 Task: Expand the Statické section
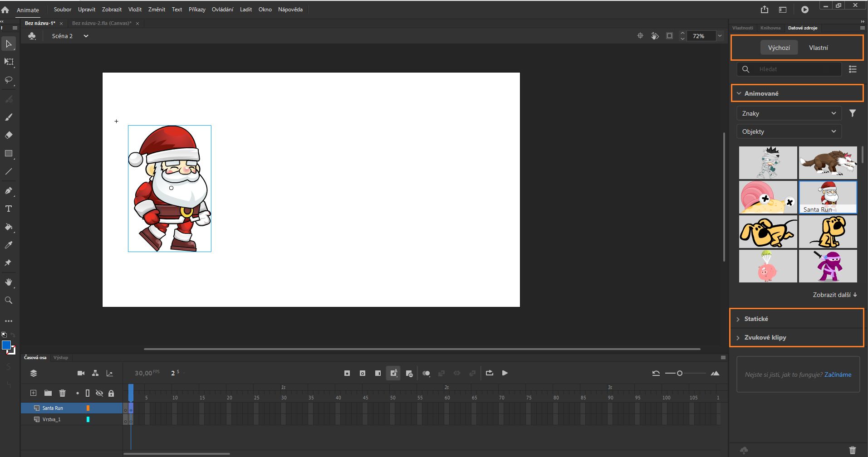(797, 319)
